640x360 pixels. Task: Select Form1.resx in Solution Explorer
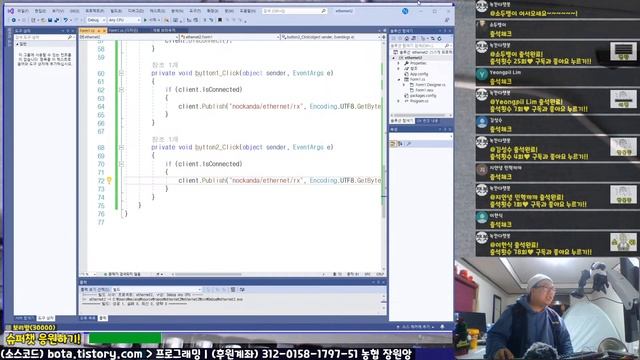(x=424, y=90)
